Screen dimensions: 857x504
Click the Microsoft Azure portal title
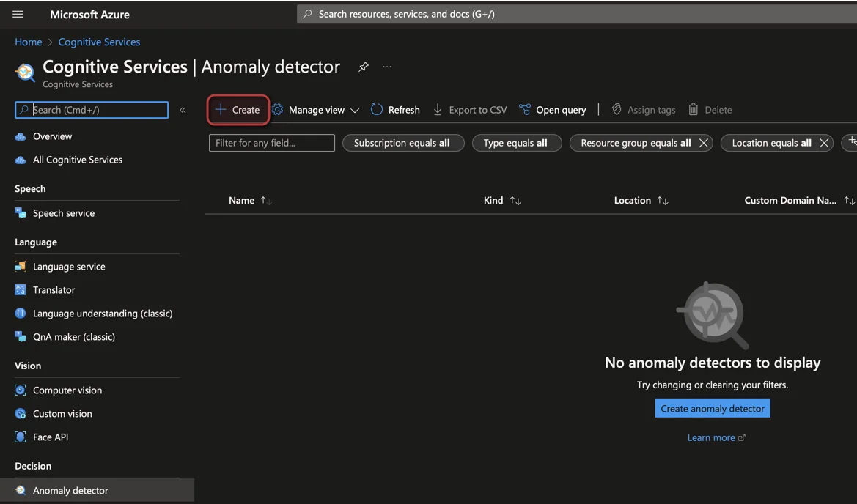click(89, 15)
